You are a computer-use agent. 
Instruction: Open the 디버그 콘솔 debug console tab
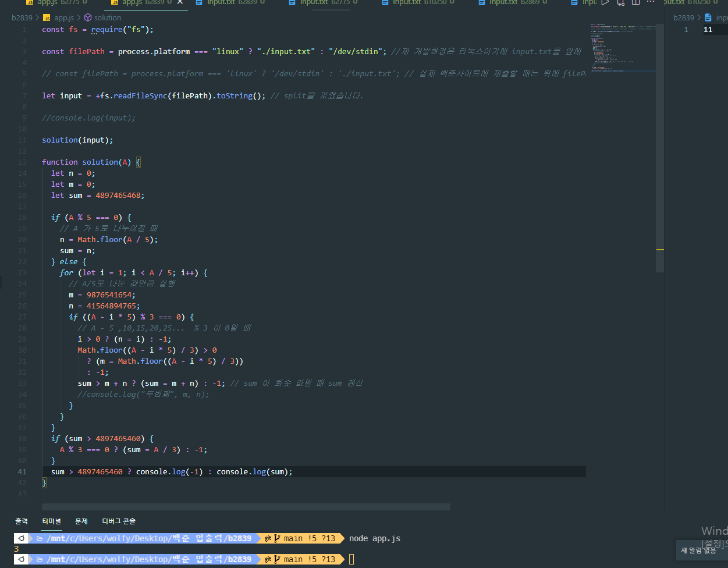119,521
